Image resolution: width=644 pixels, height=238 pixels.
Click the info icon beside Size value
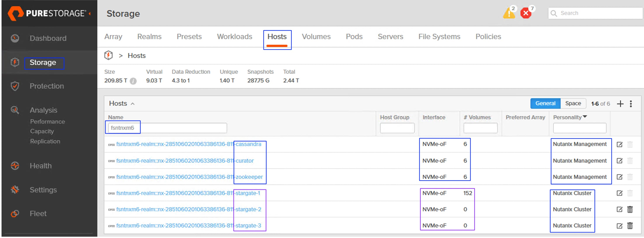pyautogui.click(x=133, y=81)
